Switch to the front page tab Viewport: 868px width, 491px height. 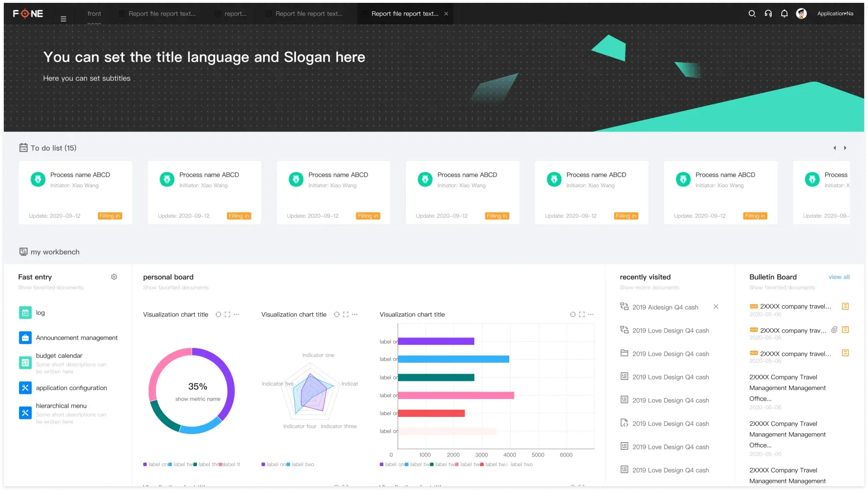[94, 14]
